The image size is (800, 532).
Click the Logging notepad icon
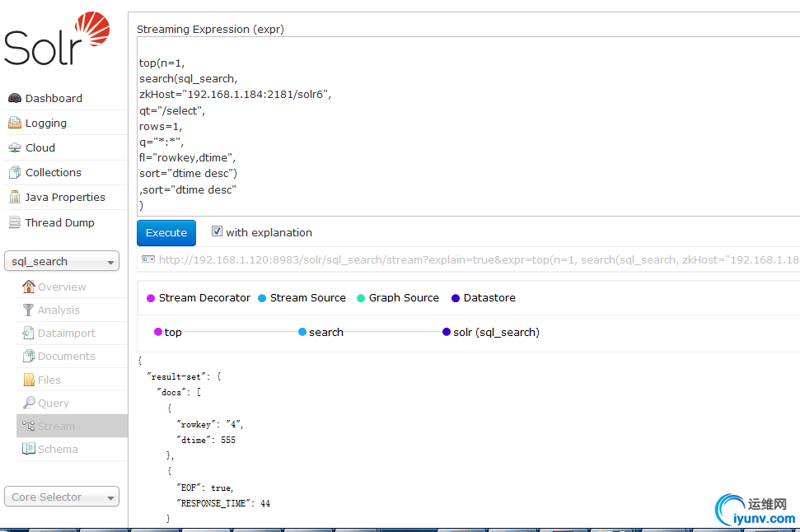click(15, 123)
